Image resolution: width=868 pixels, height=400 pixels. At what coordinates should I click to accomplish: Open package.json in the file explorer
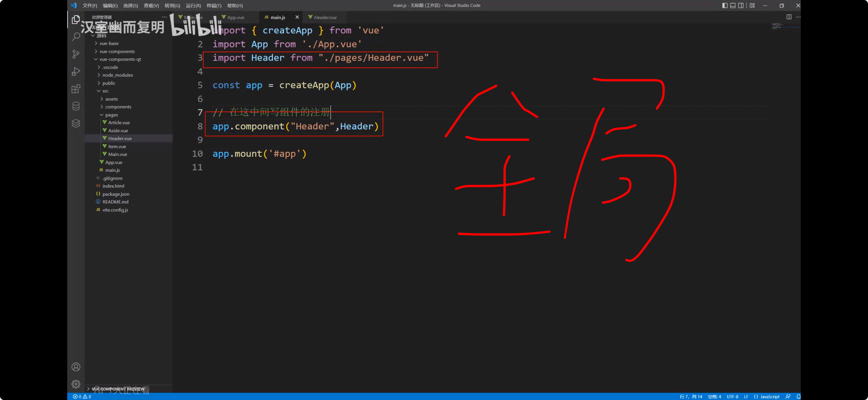tap(115, 194)
